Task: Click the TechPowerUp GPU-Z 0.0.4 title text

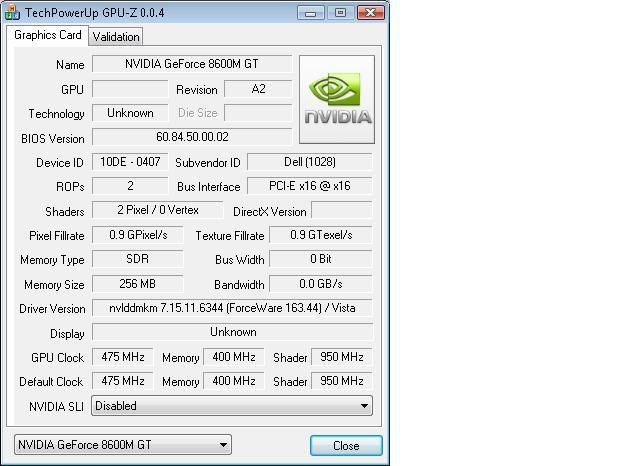Action: (x=95, y=13)
